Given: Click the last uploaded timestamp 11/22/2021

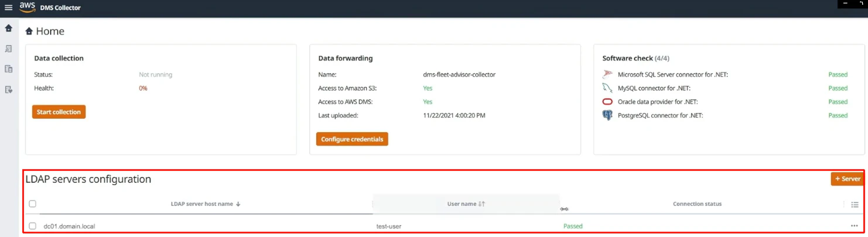Looking at the screenshot, I should coord(454,115).
